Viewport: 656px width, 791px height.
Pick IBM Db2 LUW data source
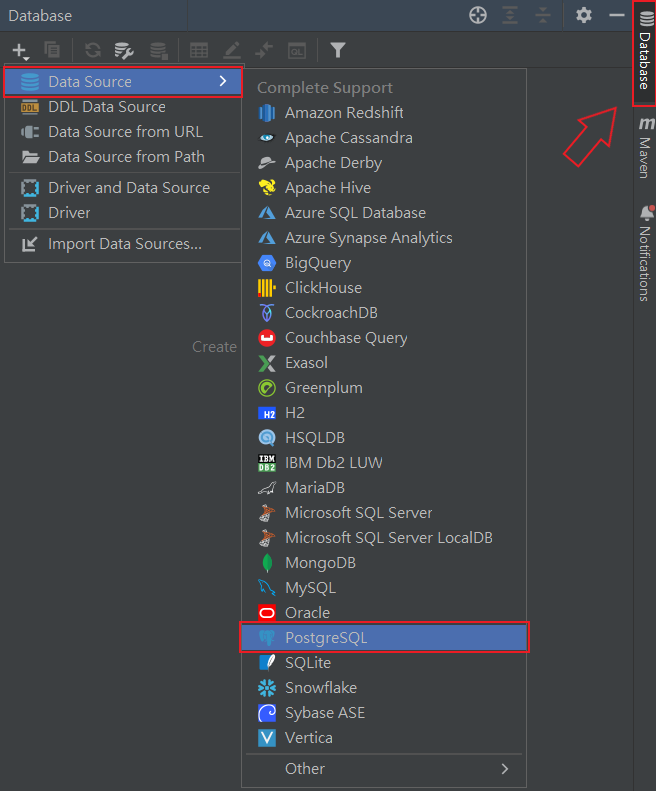tap(384, 463)
